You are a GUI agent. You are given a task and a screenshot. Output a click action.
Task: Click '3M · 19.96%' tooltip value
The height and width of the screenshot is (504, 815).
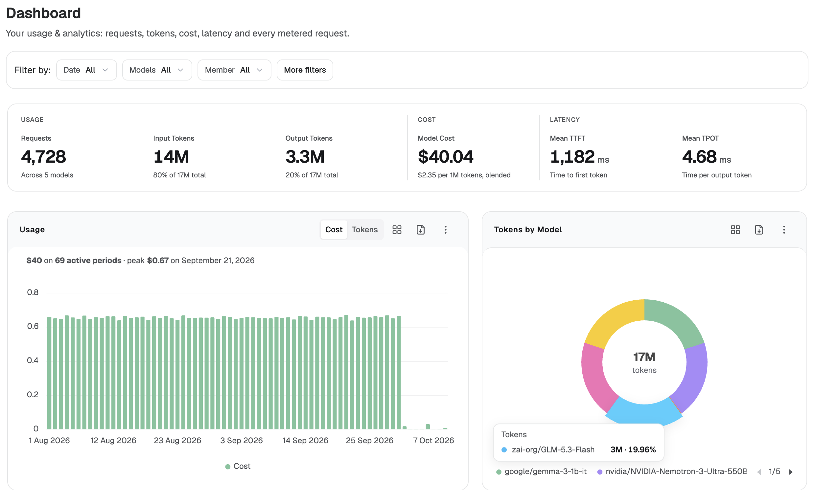pyautogui.click(x=633, y=449)
